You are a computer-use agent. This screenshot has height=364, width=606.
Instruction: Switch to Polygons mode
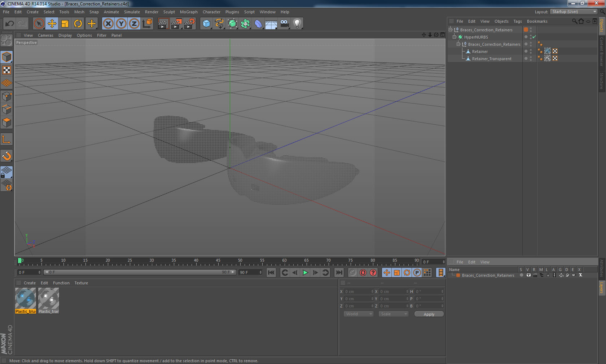pyautogui.click(x=6, y=123)
